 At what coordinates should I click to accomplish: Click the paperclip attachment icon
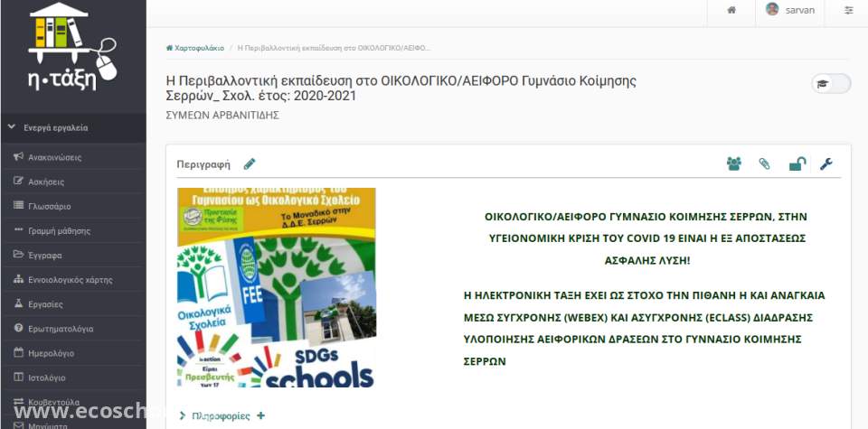(x=764, y=163)
